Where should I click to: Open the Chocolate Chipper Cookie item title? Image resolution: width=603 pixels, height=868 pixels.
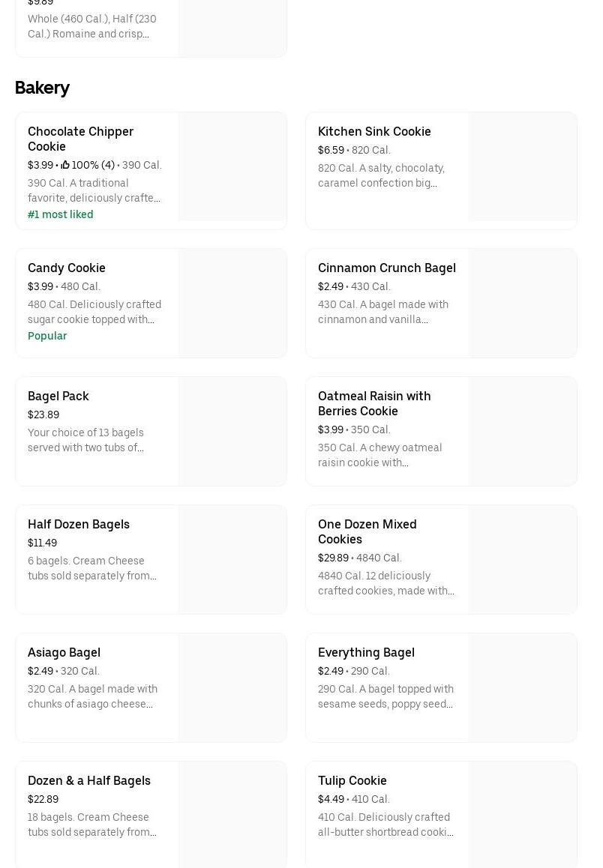[x=80, y=139]
